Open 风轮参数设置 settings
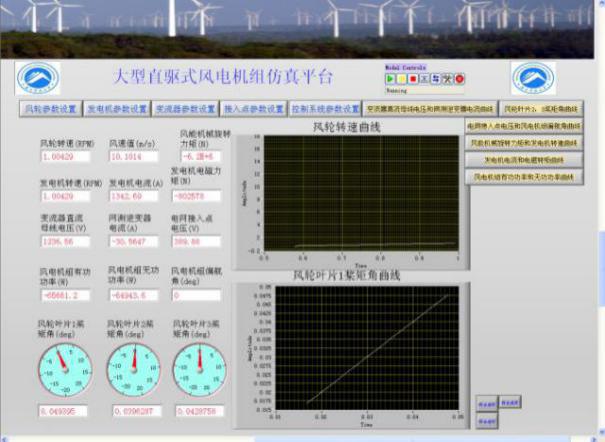This screenshot has width=605, height=442. 50,109
